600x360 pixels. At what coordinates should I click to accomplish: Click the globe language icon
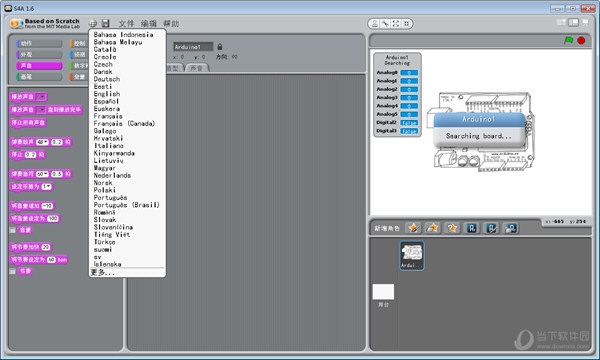93,23
